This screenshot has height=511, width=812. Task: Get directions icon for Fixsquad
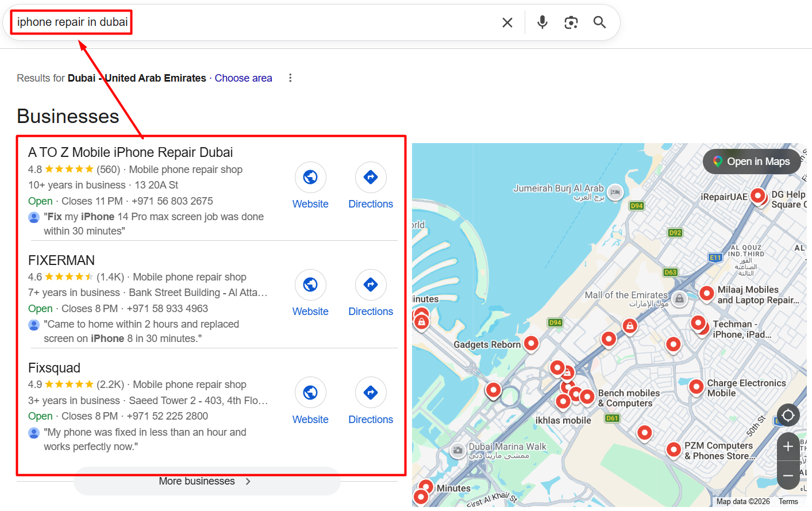click(371, 393)
